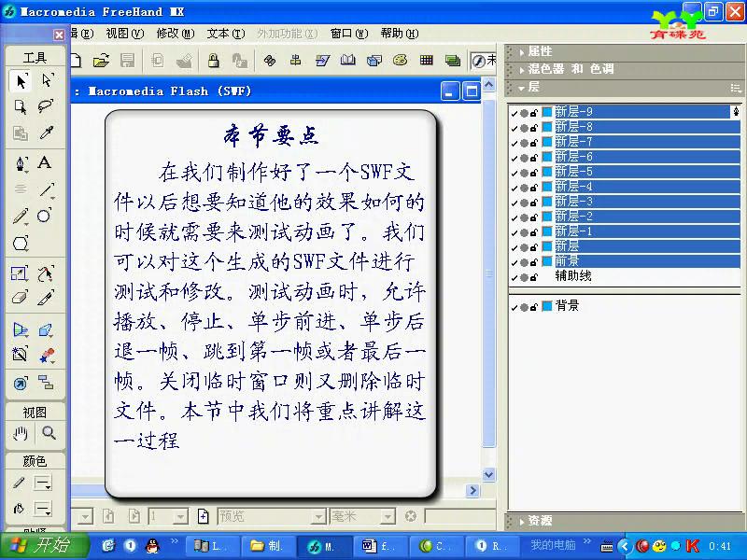Viewport: 747px width, 560px height.
Task: Click horizontal scrollbar right arrow
Action: 472,491
